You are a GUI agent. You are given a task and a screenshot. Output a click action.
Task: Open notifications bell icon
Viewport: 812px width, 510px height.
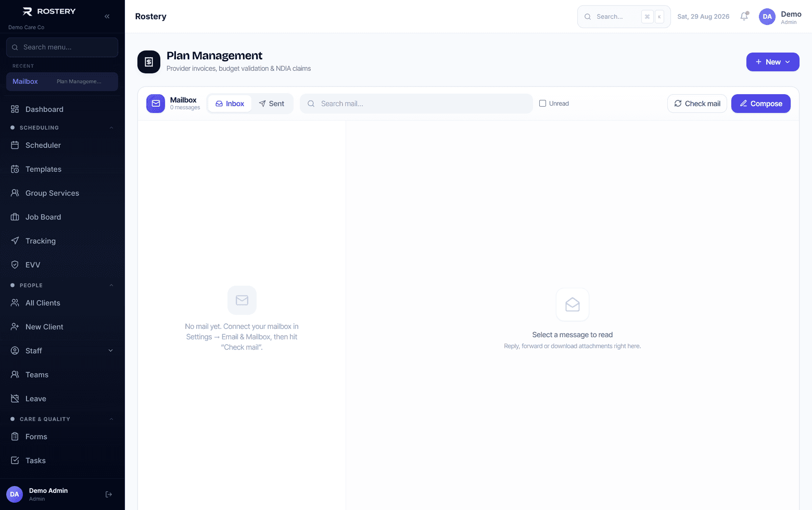[x=744, y=16]
